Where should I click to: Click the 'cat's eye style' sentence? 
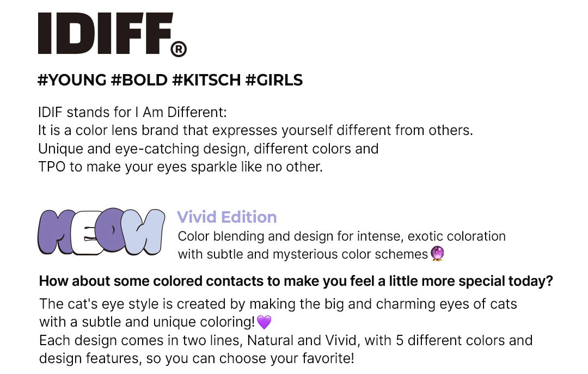pyautogui.click(x=278, y=304)
